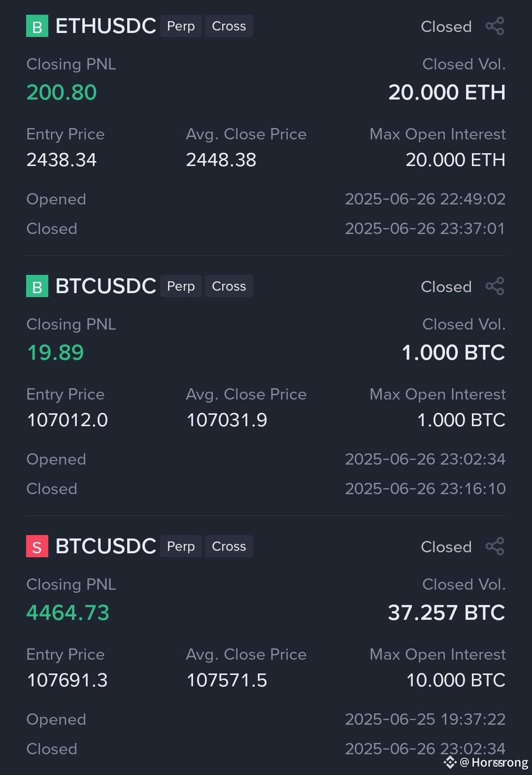The width and height of the screenshot is (532, 775).
Task: Tap the Cross tag on ETHUSDC
Action: click(x=229, y=26)
